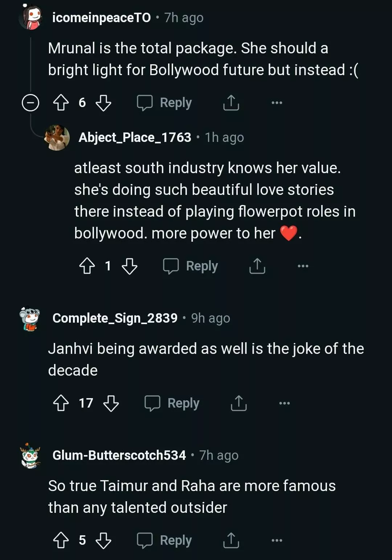Share Complete_Sign_2839's comment
Image resolution: width=392 pixels, height=560 pixels.
point(238,403)
